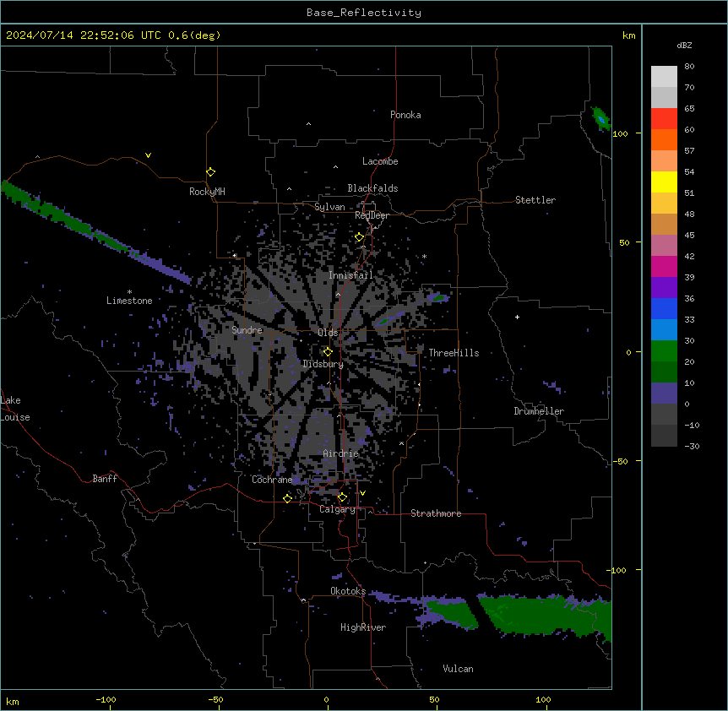
Task: Click the Cochrane city label
Action: click(x=272, y=480)
